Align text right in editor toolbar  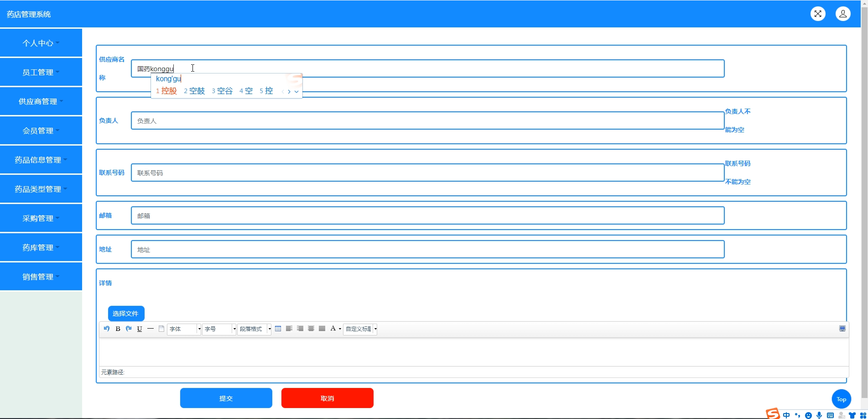[x=300, y=329]
